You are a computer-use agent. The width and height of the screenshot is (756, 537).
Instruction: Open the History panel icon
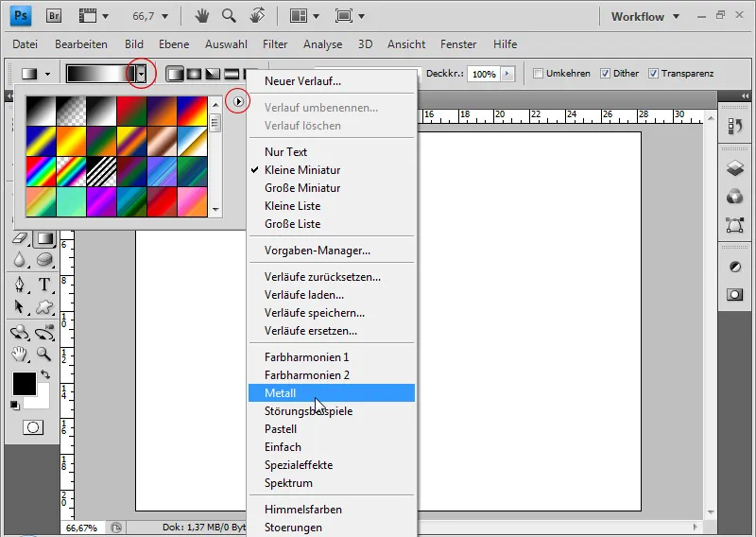pyautogui.click(x=735, y=127)
